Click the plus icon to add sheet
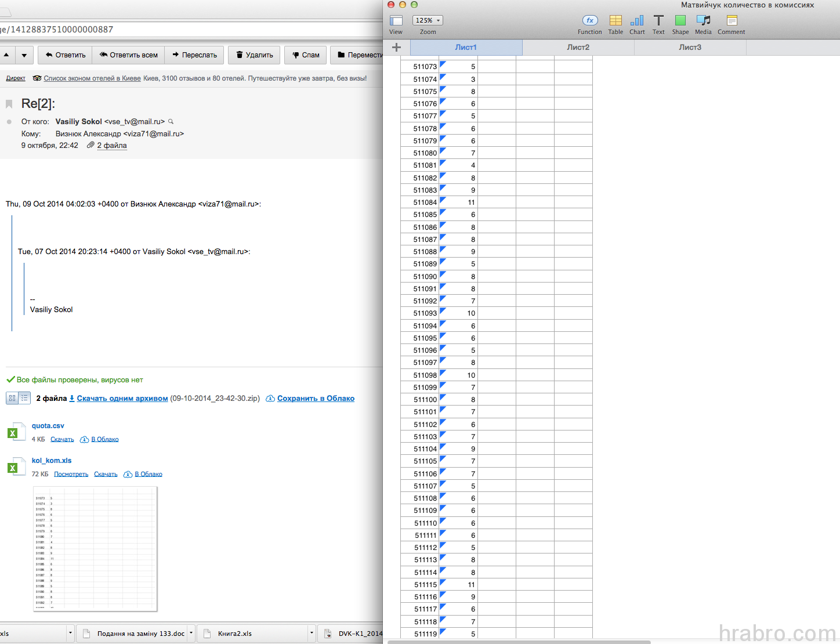 (x=397, y=48)
